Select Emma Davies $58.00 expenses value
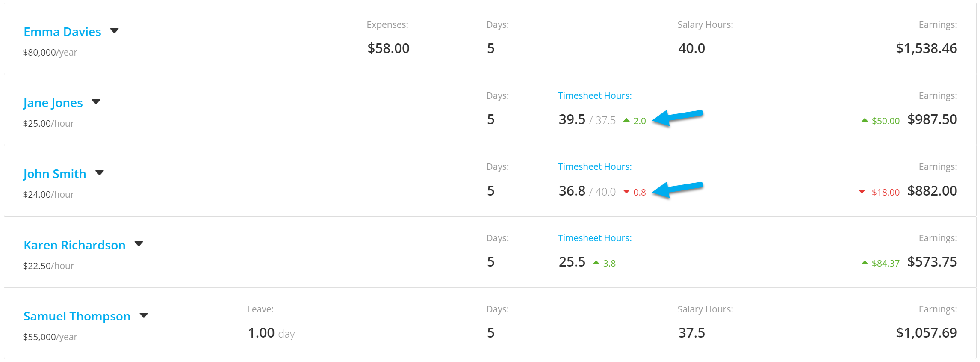 [388, 48]
